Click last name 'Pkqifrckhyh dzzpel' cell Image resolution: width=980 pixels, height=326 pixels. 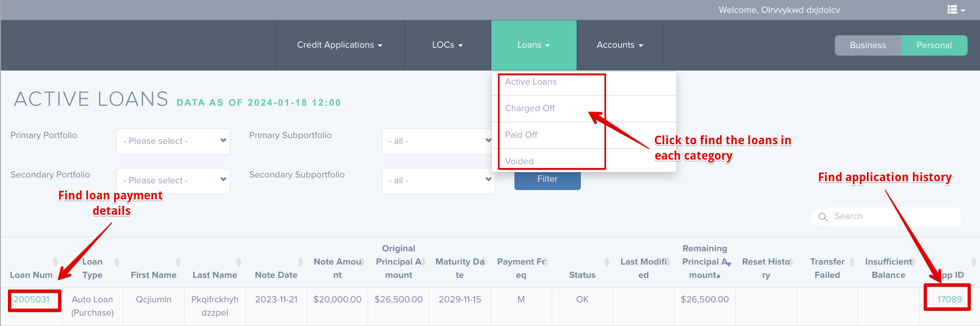click(215, 306)
